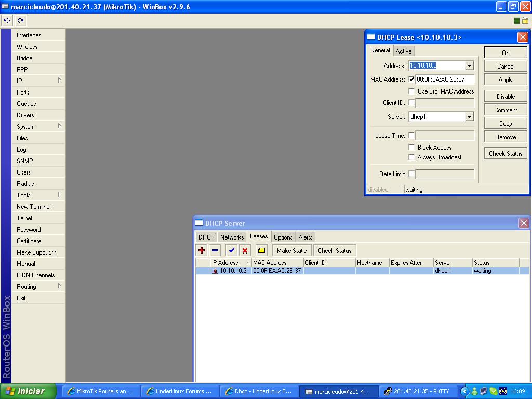The width and height of the screenshot is (532, 399).
Task: Click Cancel in DHCP Lease dialog
Action: 506,66
